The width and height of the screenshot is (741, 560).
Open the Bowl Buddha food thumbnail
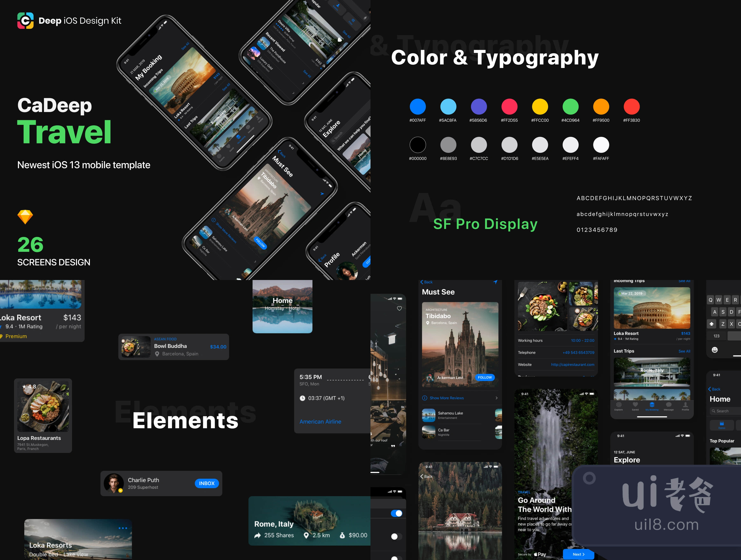pos(136,347)
